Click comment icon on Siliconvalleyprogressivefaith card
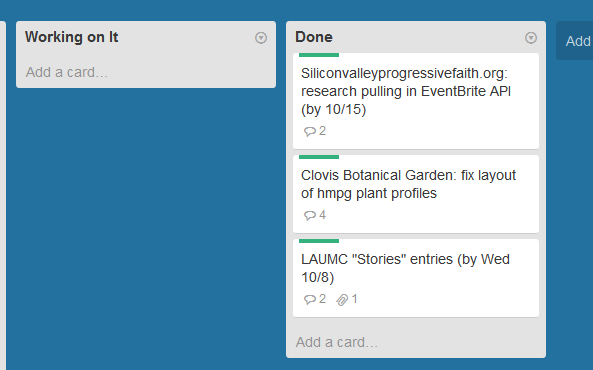The height and width of the screenshot is (370, 593). pos(310,131)
